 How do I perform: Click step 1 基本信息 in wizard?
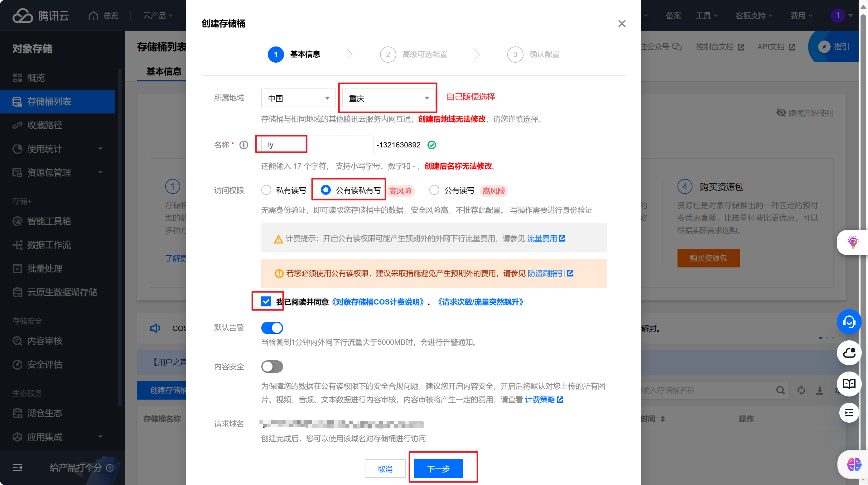point(294,54)
